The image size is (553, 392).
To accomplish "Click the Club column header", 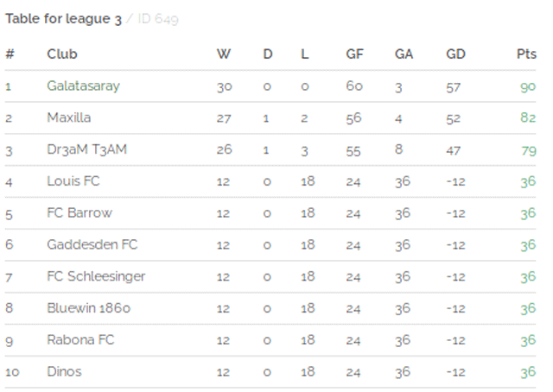I will coord(62,54).
